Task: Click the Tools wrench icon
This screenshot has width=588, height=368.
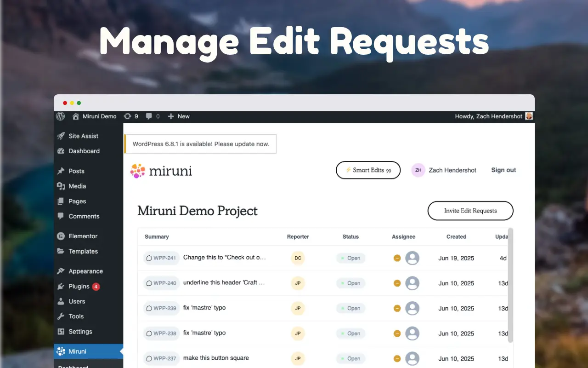Action: (x=61, y=316)
